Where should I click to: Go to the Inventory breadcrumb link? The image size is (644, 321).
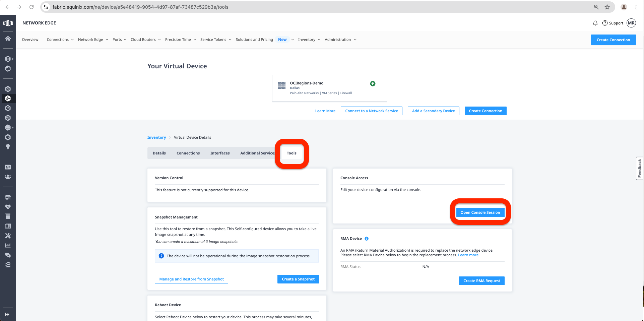click(x=156, y=137)
